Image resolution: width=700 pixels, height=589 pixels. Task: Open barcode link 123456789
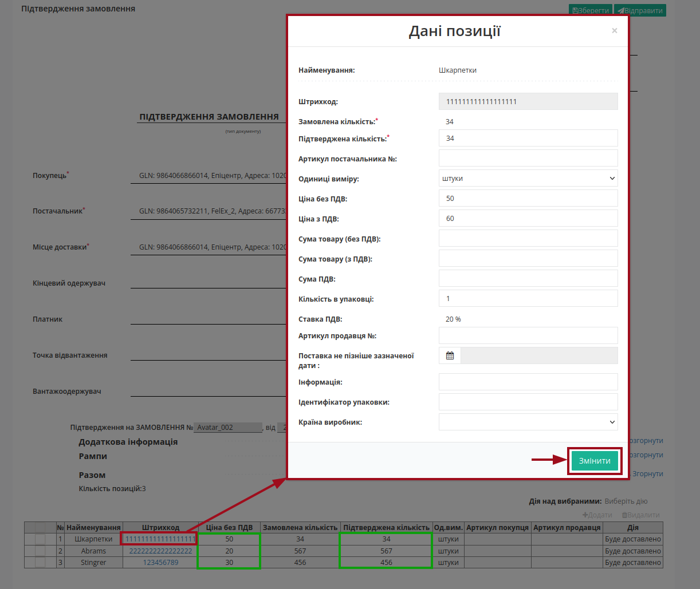(x=160, y=563)
